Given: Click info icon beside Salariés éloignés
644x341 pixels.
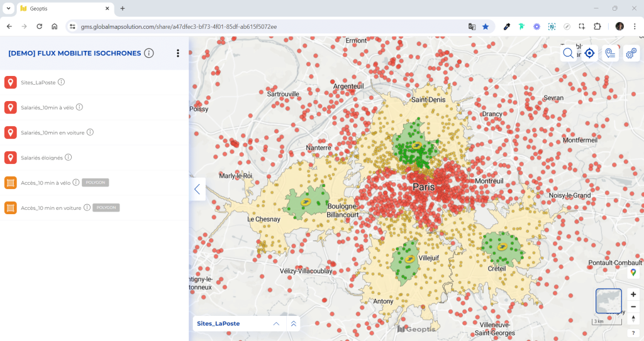Looking at the screenshot, I should (x=68, y=158).
